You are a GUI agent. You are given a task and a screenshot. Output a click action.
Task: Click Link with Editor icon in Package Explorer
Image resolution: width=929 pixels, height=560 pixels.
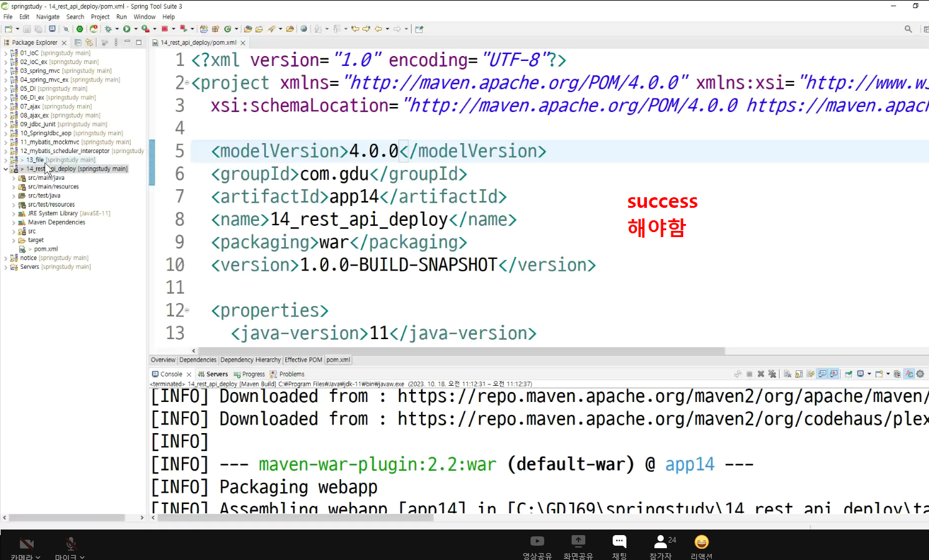(89, 42)
